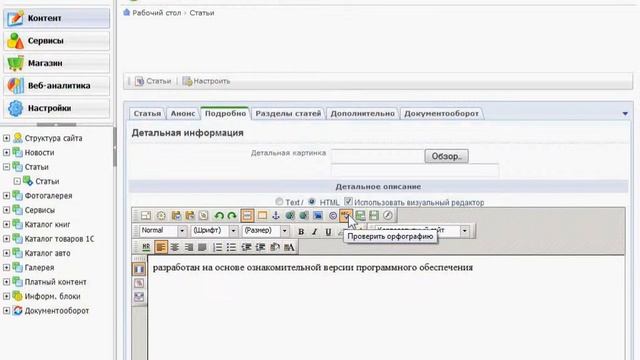Click the highlighted border toggle icon

pyautogui.click(x=247, y=216)
